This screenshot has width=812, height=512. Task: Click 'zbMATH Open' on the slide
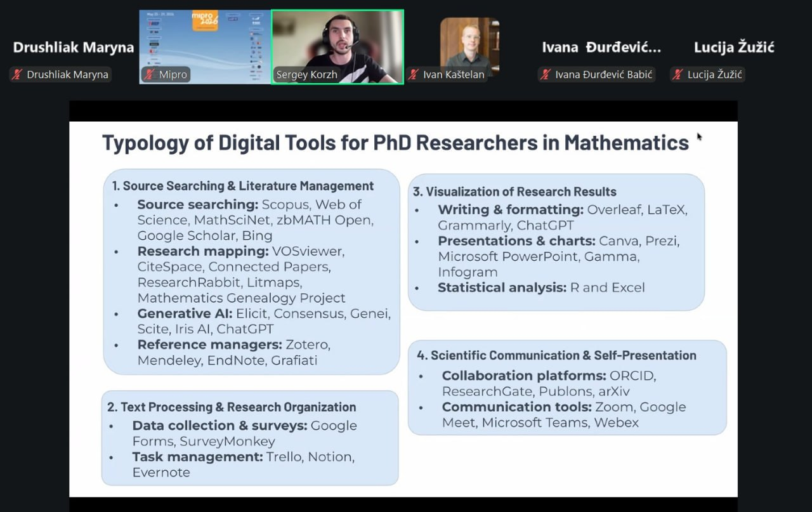click(x=325, y=220)
